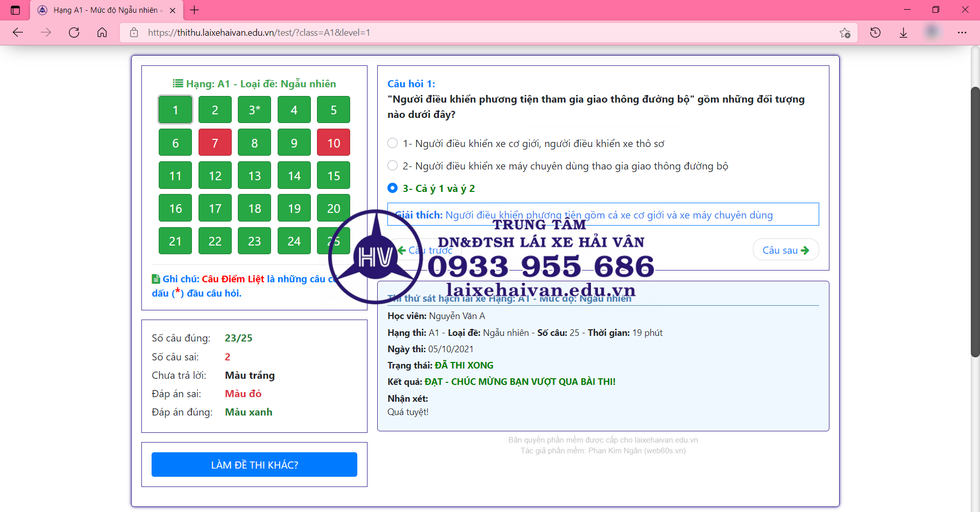Go to browser Home page icon

pyautogui.click(x=102, y=33)
